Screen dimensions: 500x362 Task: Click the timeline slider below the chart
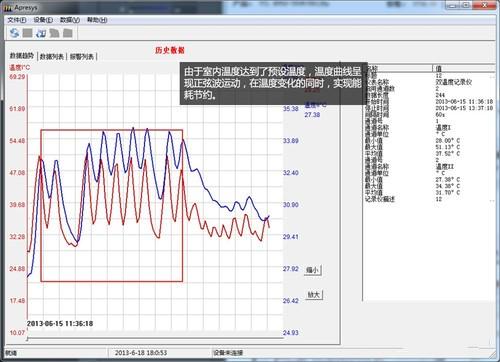[155, 339]
